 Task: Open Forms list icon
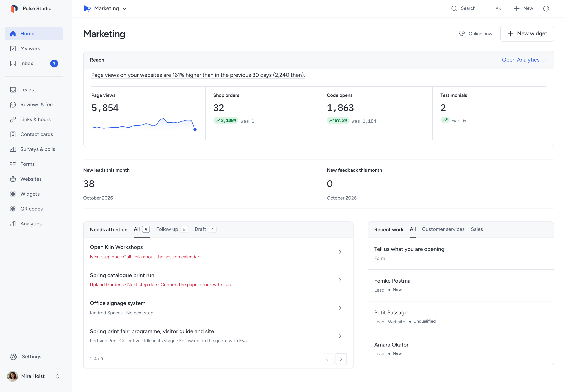(13, 164)
